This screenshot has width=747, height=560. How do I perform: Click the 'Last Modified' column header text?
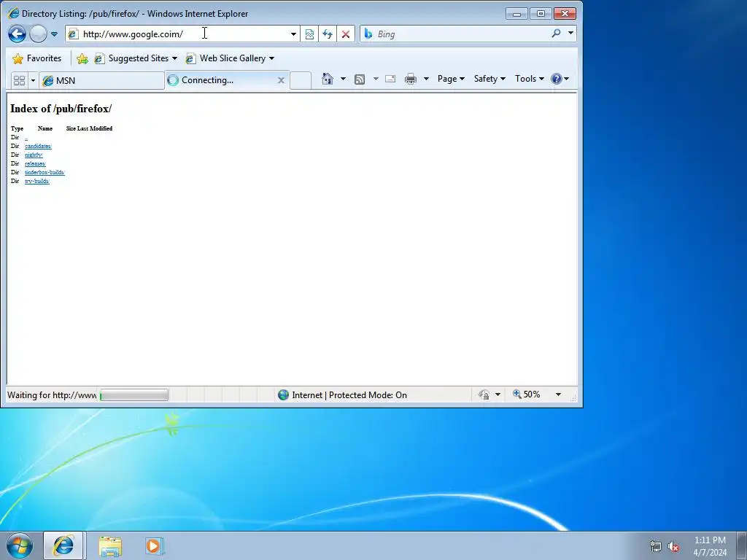point(95,128)
